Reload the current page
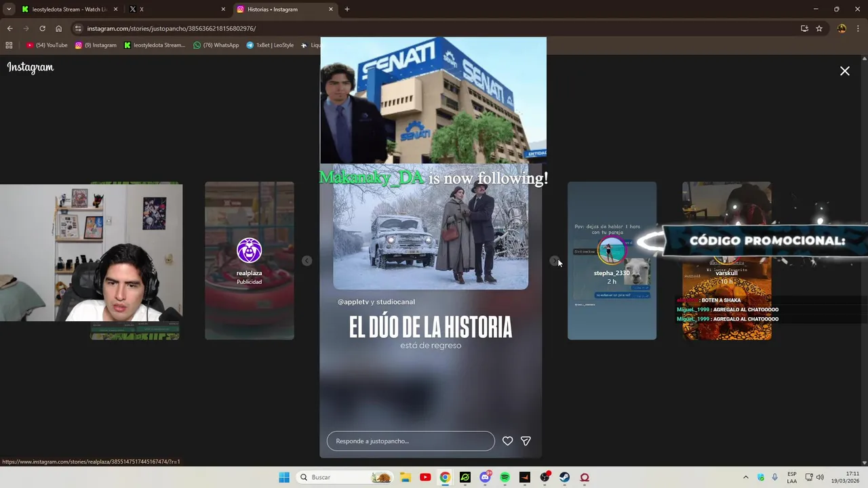Screen dimensions: 868x488 click(42, 28)
